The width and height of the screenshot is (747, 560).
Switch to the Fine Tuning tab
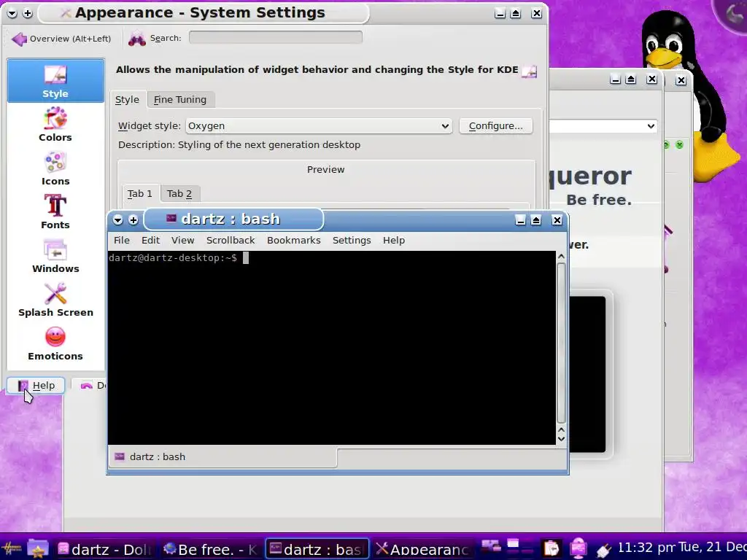(x=180, y=99)
